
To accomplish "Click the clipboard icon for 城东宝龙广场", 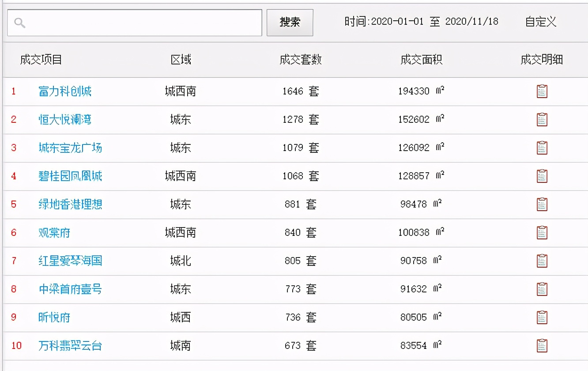I will (x=541, y=148).
